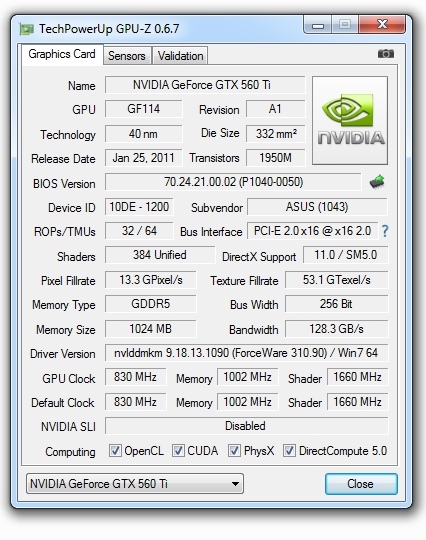The height and width of the screenshot is (540, 426).
Task: Toggle the OpenCL checkbox
Action: pyautogui.click(x=115, y=450)
